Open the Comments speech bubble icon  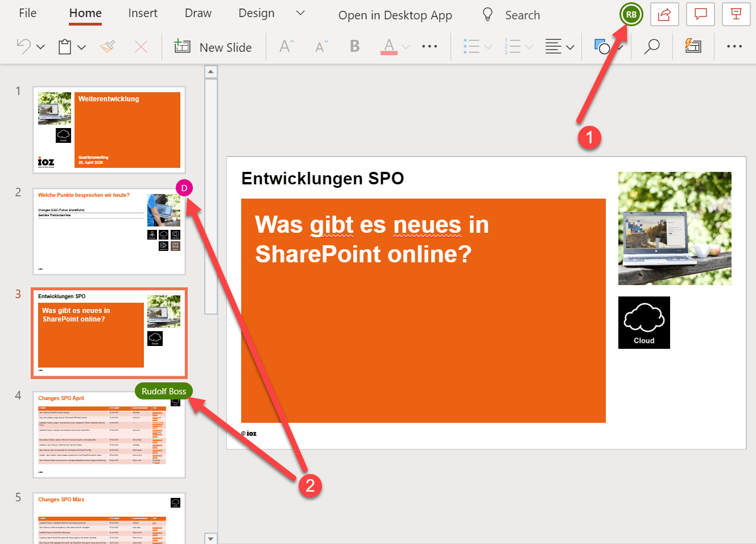point(700,15)
